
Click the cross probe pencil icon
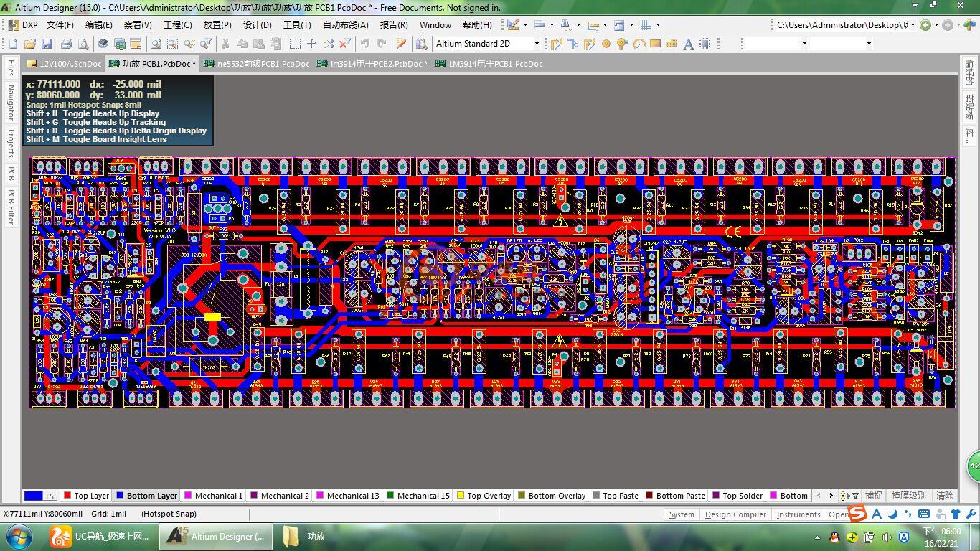(x=402, y=44)
